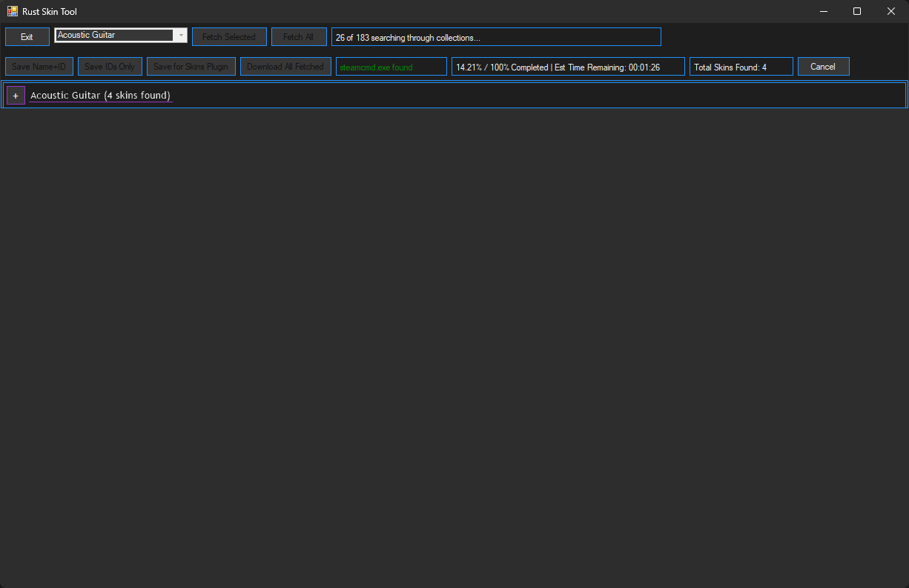Maximize the Rust Skin Tool window

(857, 11)
